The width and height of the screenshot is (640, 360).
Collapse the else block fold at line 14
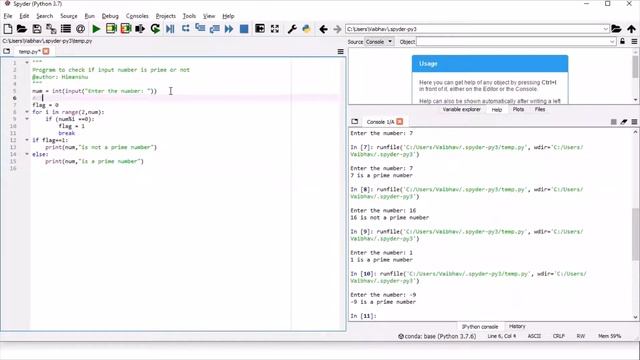27,154
